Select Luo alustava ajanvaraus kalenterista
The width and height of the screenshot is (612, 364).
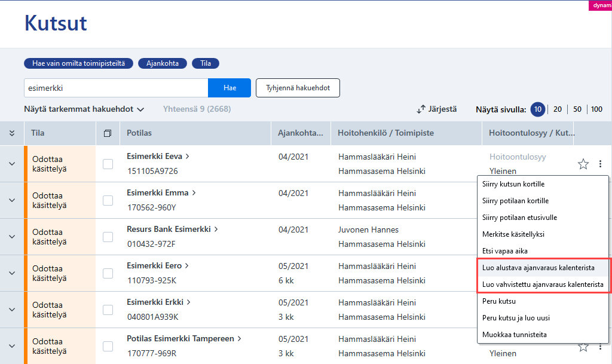[x=538, y=268]
